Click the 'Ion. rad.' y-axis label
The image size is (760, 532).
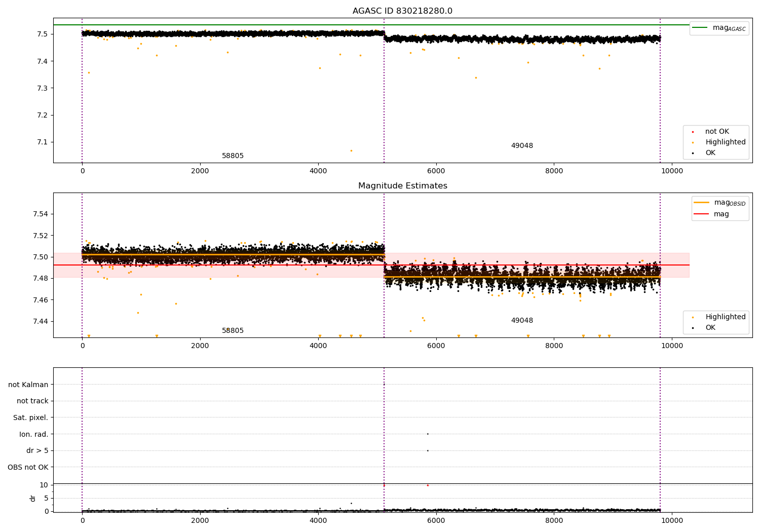(x=34, y=435)
